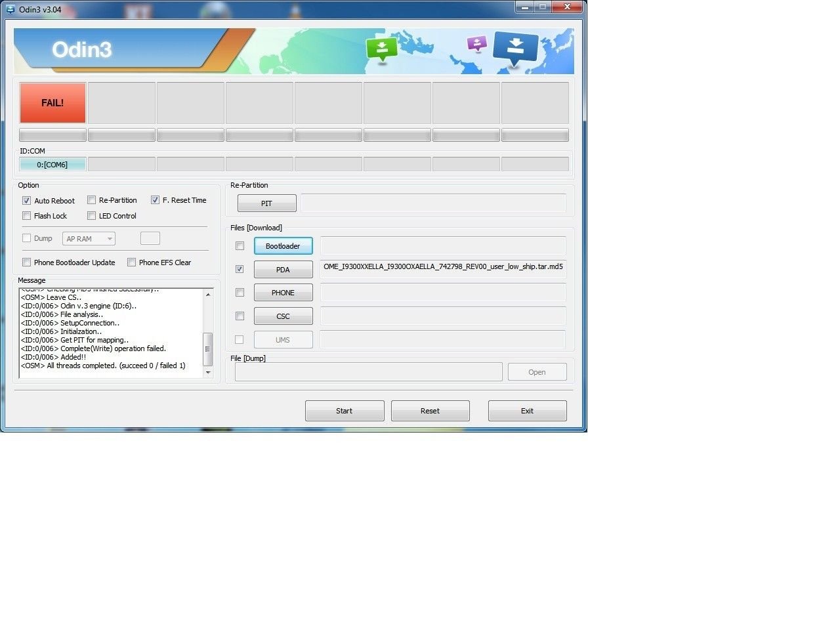This screenshot has height=630, width=840.
Task: Click the green download bubble banner icon
Action: (381, 49)
